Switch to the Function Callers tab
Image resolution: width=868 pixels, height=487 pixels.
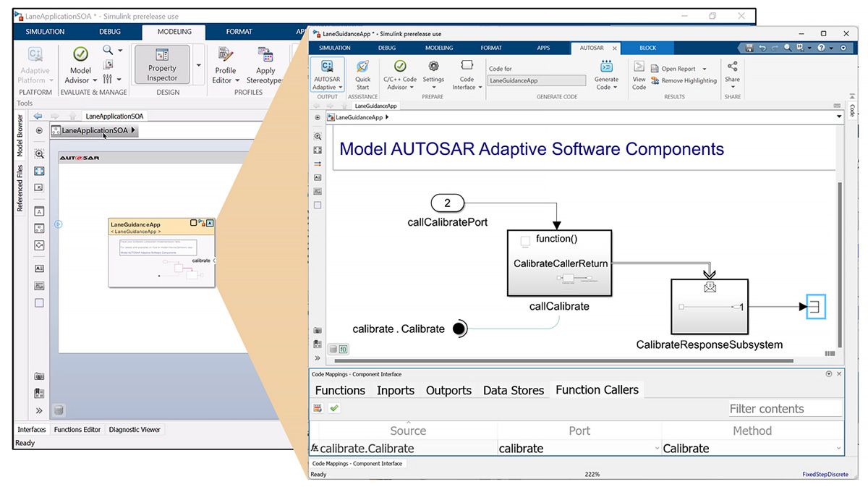point(596,389)
